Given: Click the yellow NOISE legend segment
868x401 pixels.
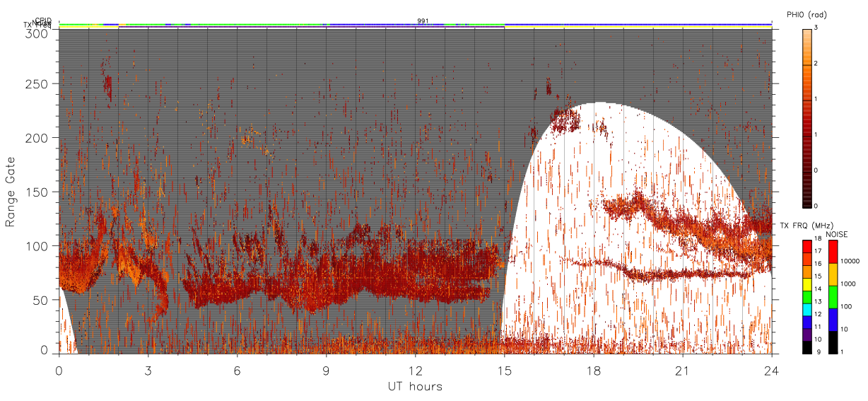Looking at the screenshot, I should 832,274.
